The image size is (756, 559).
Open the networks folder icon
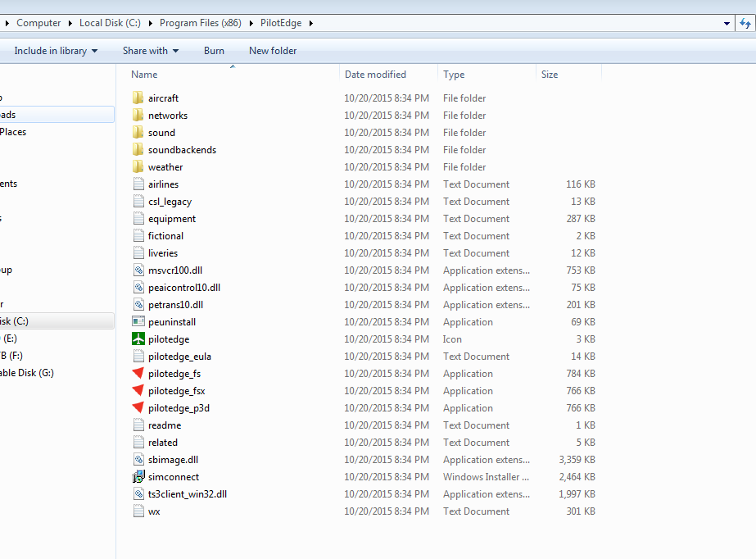click(138, 116)
